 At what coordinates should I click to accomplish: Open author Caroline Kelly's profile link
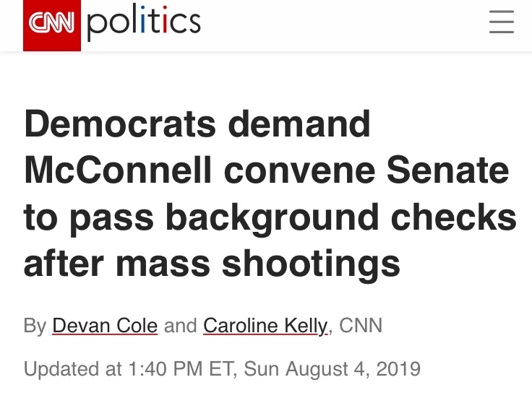[x=265, y=326]
